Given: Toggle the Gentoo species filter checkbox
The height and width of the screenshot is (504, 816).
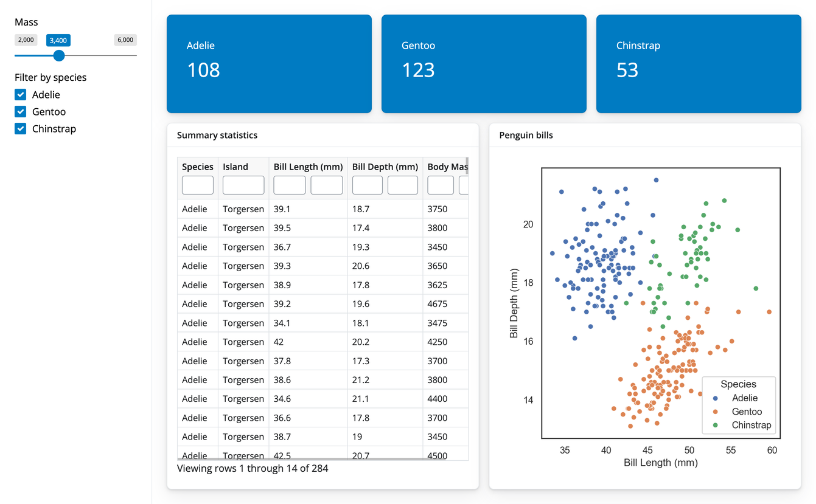Looking at the screenshot, I should [x=21, y=112].
